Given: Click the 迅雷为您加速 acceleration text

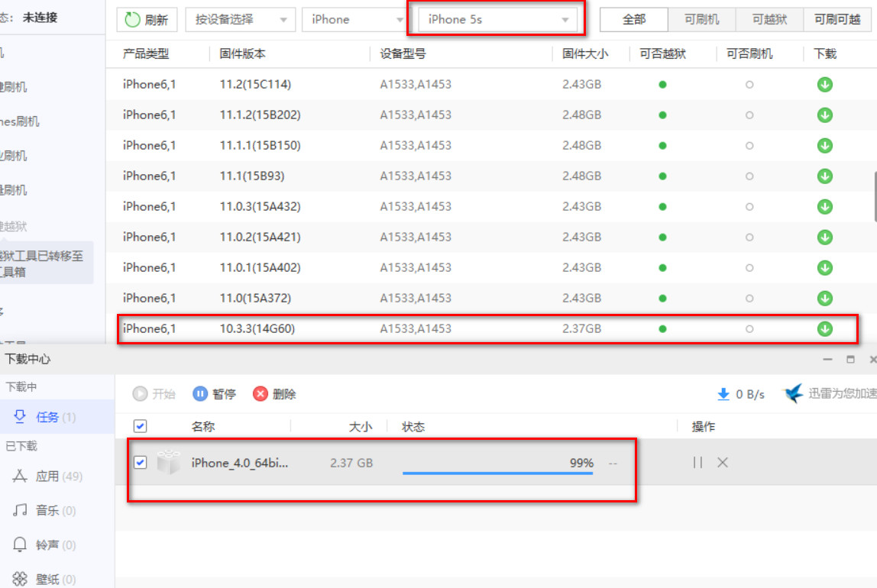Looking at the screenshot, I should click(x=843, y=393).
